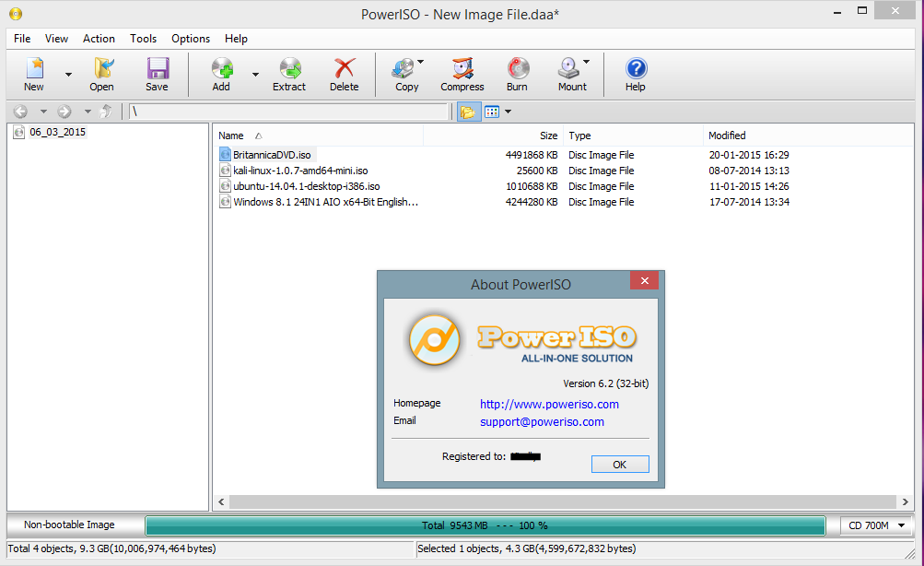Open the Action menu

99,39
